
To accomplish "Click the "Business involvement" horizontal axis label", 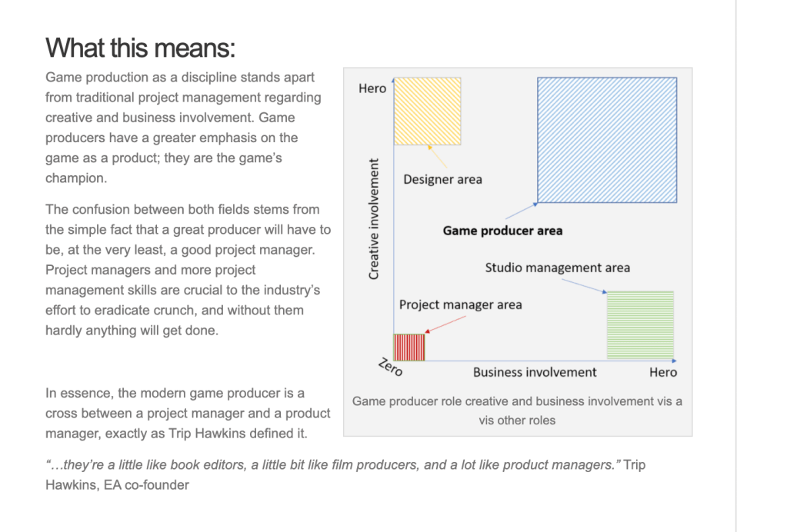I will point(535,372).
